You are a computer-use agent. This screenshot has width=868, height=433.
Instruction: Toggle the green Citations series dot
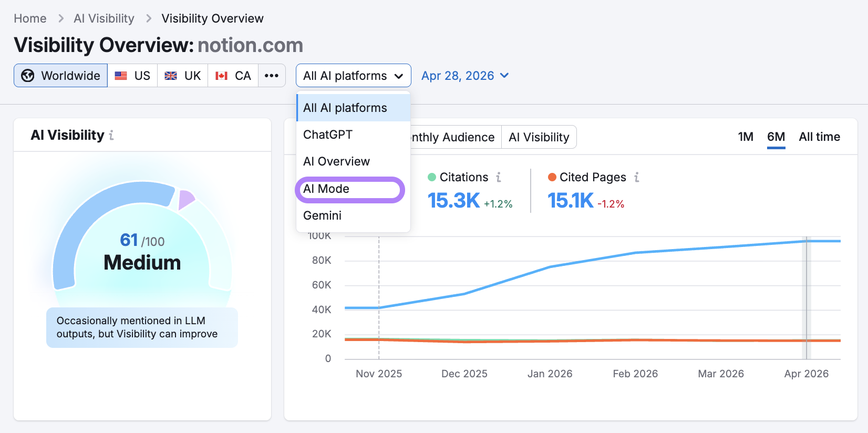tap(432, 177)
